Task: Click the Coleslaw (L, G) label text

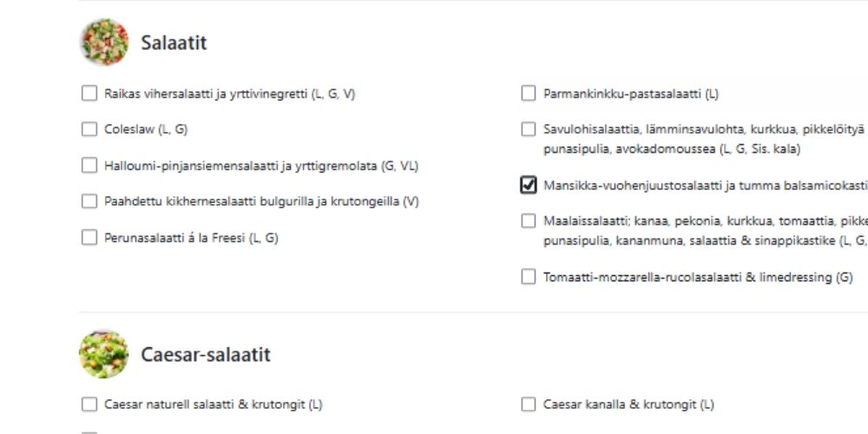Action: [146, 129]
